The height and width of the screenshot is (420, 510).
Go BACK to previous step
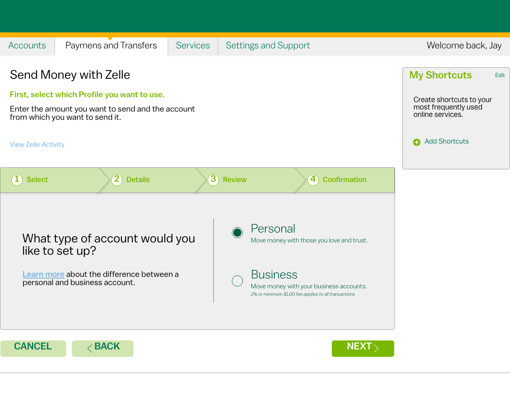(103, 348)
